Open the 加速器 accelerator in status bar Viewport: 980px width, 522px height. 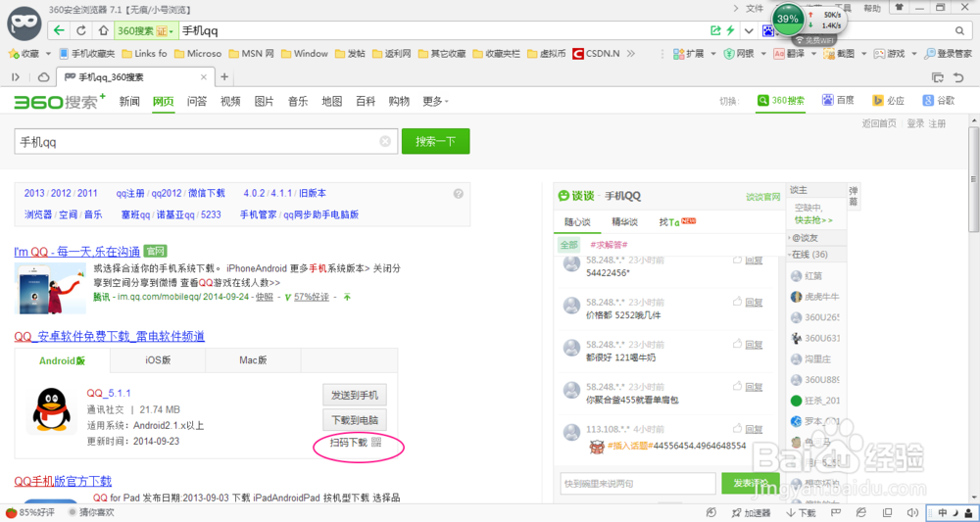coord(752,512)
